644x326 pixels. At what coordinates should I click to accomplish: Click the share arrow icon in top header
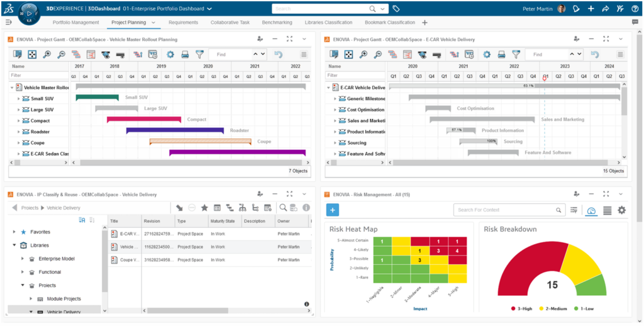coord(605,9)
